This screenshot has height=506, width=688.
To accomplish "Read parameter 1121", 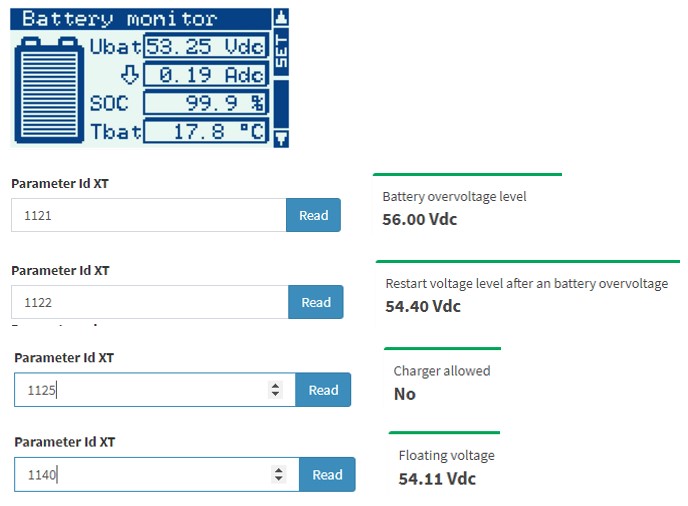I will coord(313,215).
